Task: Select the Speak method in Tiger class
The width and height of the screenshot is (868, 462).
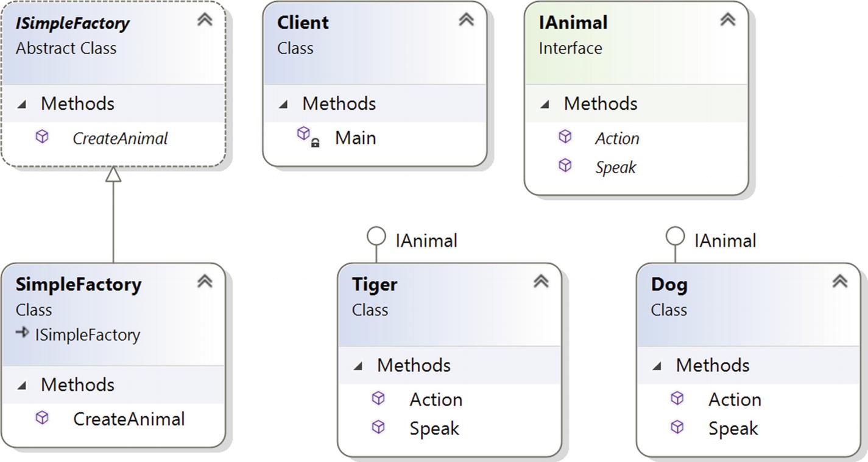Action: 434,428
